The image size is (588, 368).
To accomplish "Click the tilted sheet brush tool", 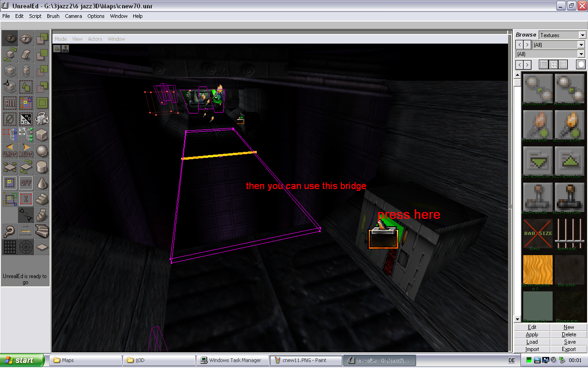I will pos(26,55).
